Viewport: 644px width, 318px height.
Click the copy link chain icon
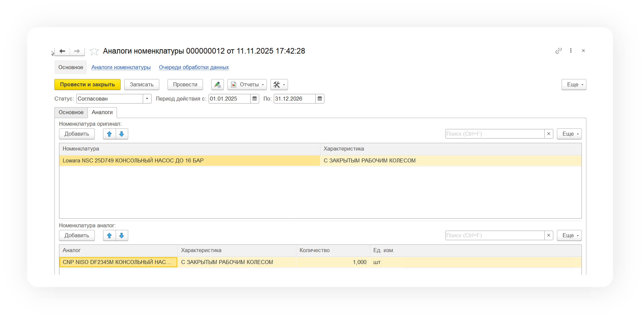pyautogui.click(x=558, y=51)
